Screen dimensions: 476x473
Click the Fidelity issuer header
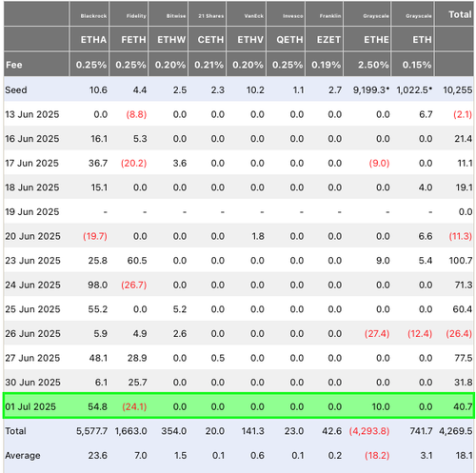(x=136, y=16)
